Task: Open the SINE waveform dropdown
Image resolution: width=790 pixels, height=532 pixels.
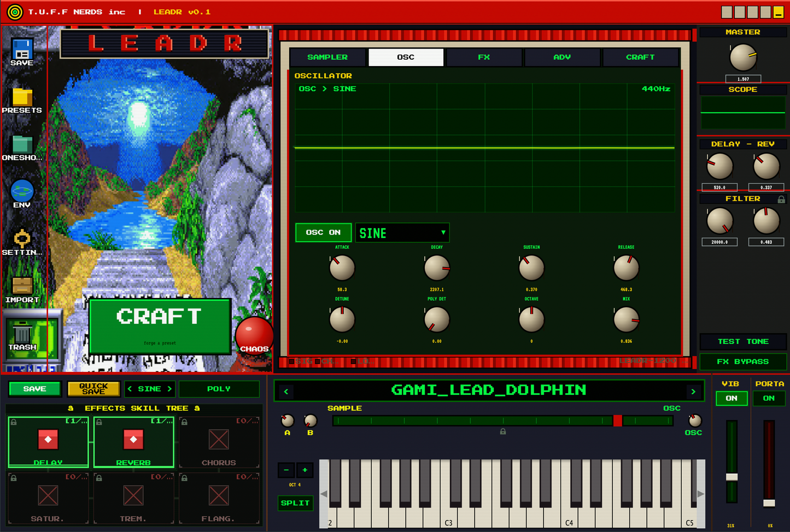Action: (402, 233)
